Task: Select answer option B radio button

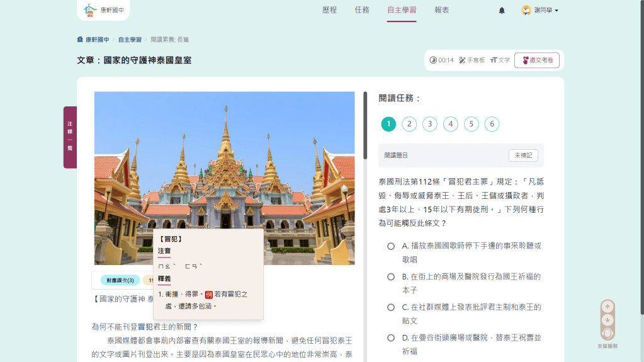Action: (391, 277)
